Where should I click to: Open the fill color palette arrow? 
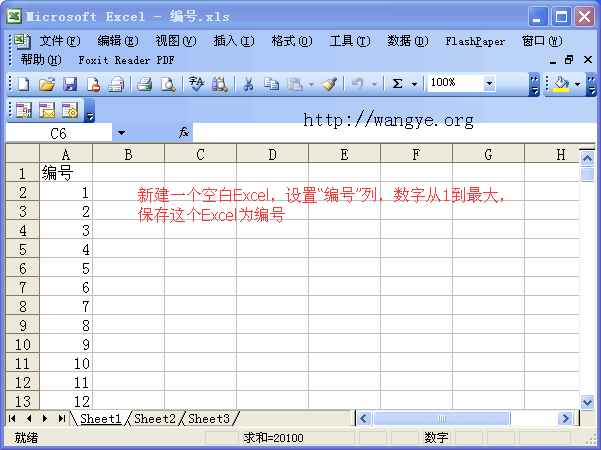point(577,84)
